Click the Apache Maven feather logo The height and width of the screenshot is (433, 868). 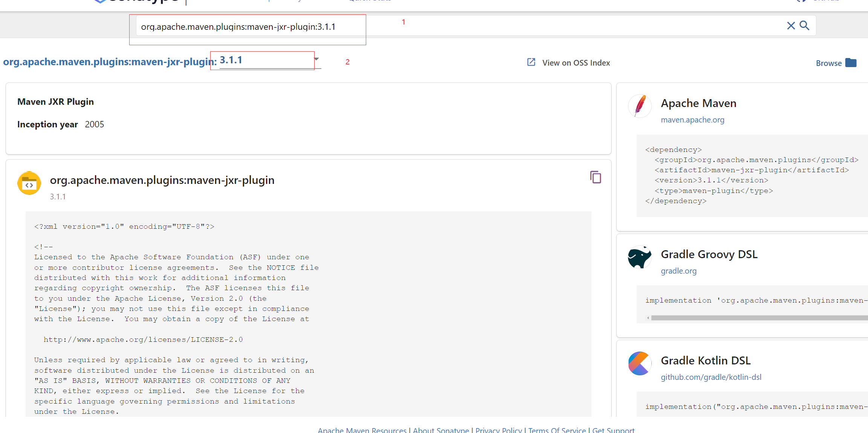coord(640,106)
